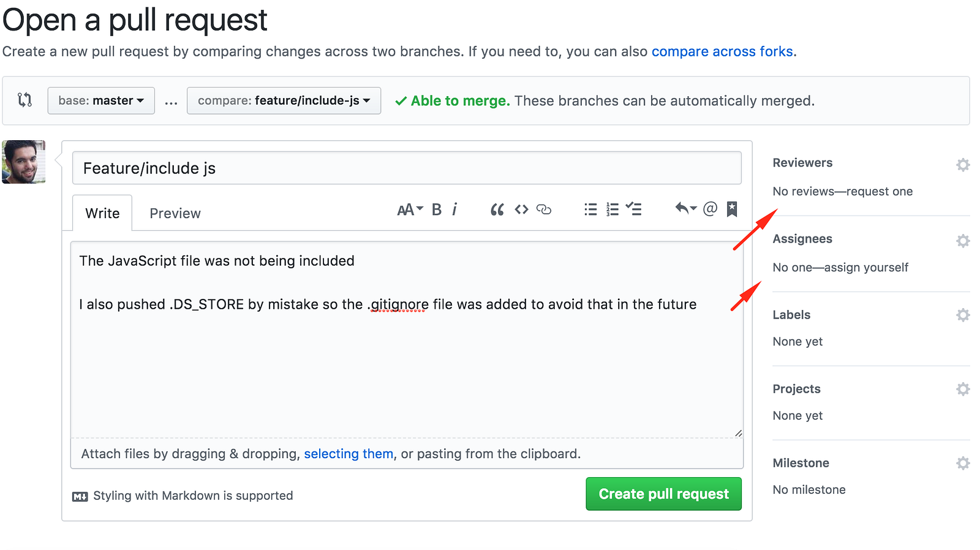Click the pull request title field

click(x=407, y=168)
